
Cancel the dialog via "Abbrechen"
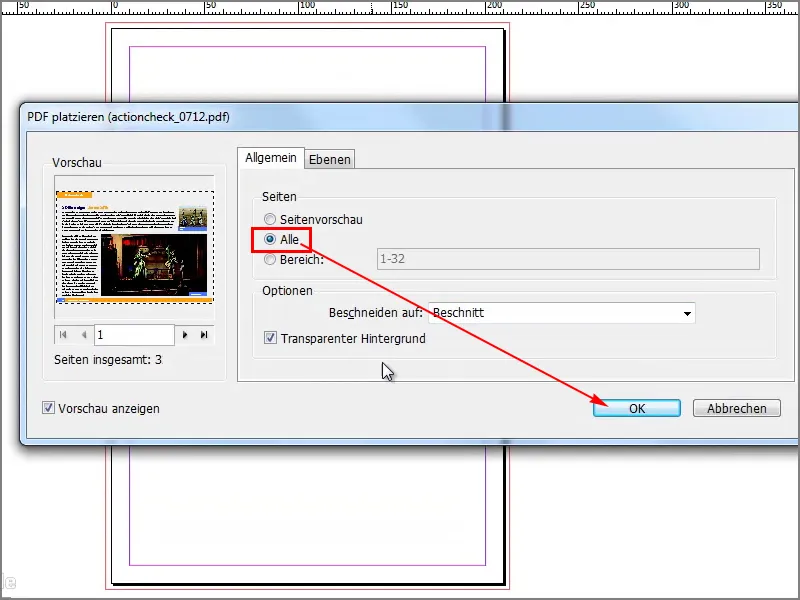point(737,408)
